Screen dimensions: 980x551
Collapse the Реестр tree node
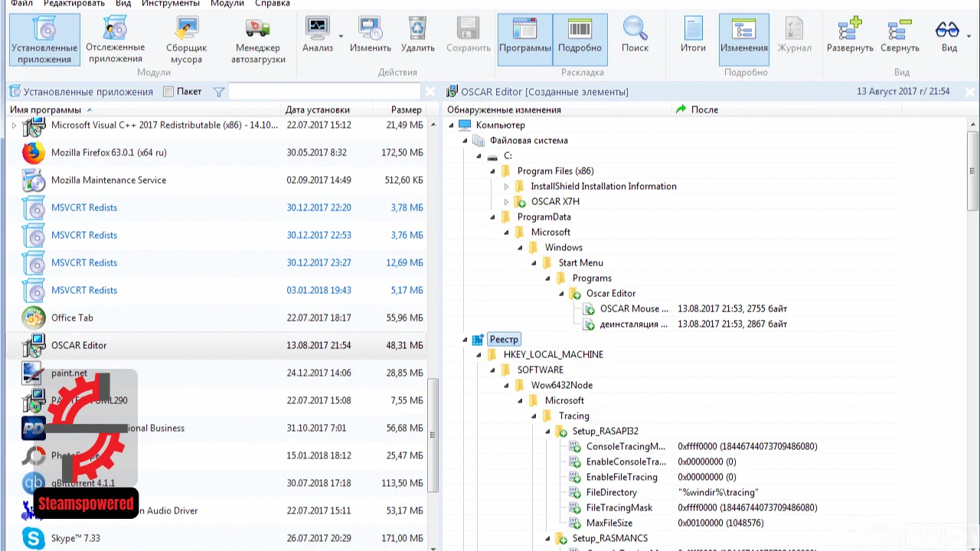pyautogui.click(x=465, y=339)
